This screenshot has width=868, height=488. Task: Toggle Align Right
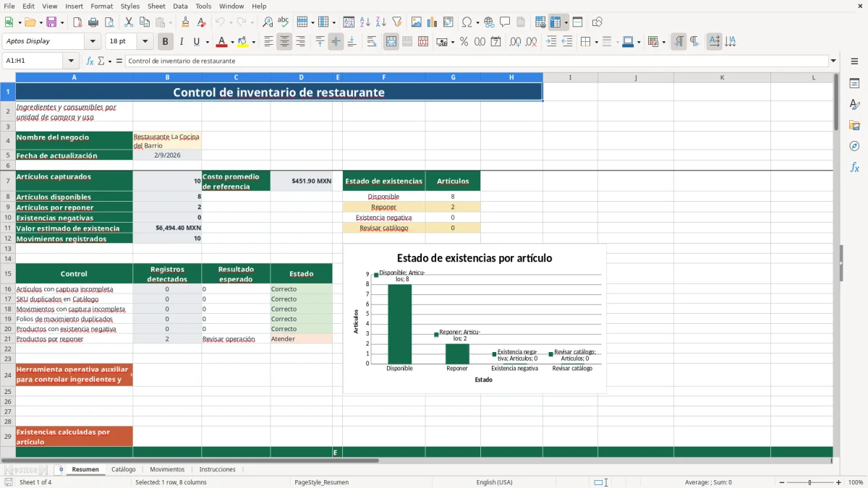tap(300, 42)
